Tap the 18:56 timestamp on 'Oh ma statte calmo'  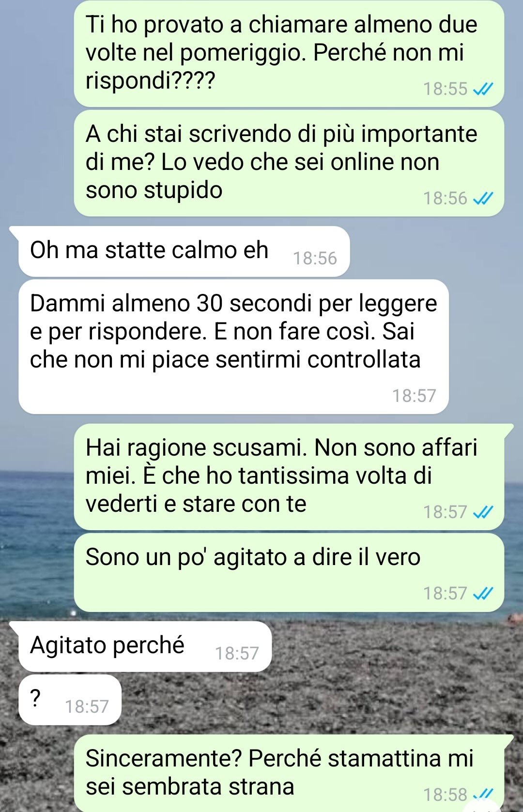315,258
